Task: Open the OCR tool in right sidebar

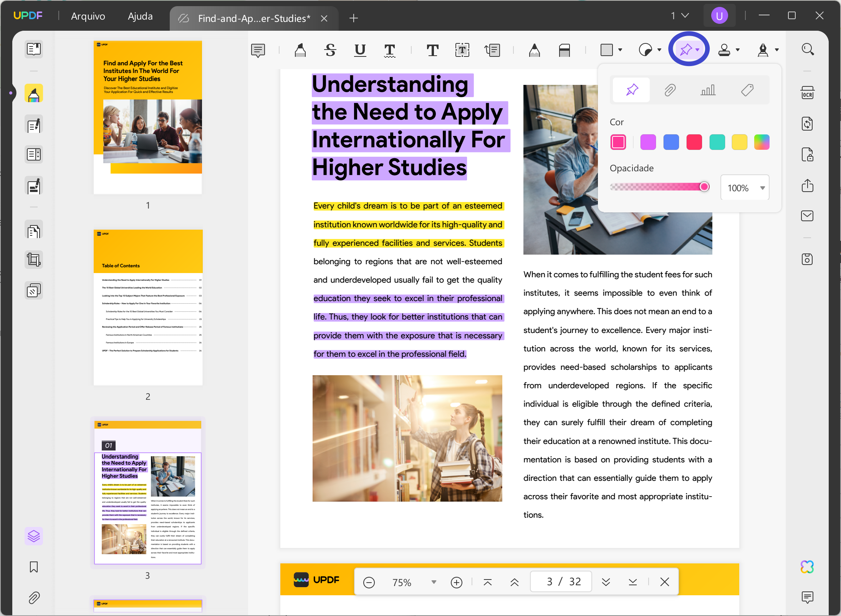Action: click(x=807, y=93)
